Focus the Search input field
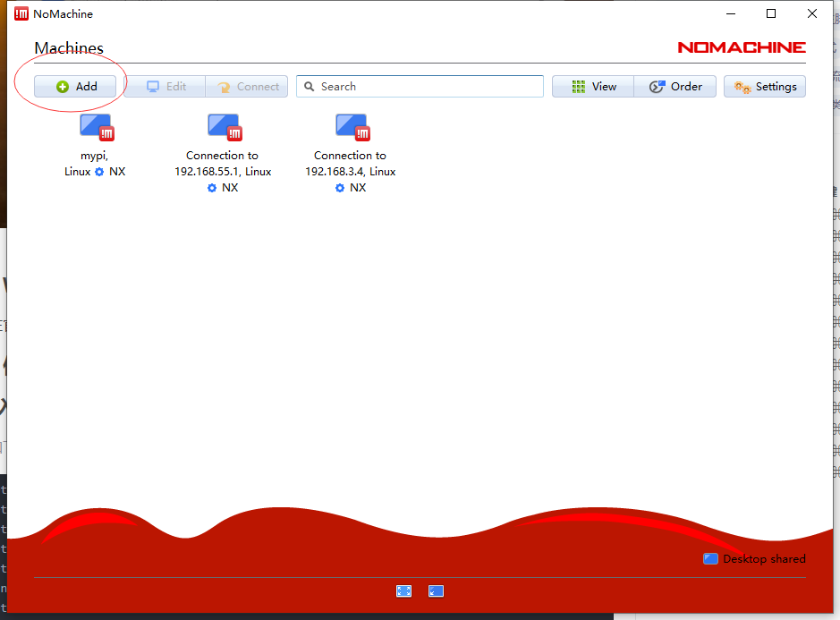The image size is (840, 620). point(420,86)
